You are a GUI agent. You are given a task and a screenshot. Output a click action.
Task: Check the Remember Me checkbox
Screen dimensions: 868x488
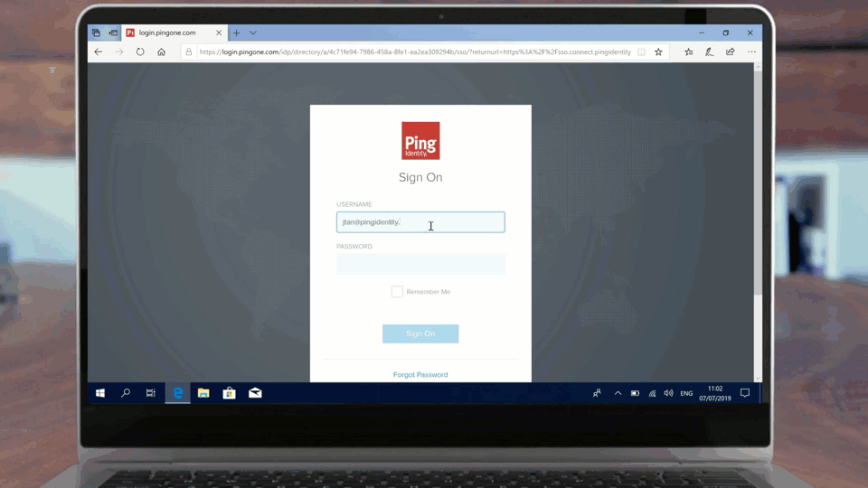pyautogui.click(x=397, y=292)
